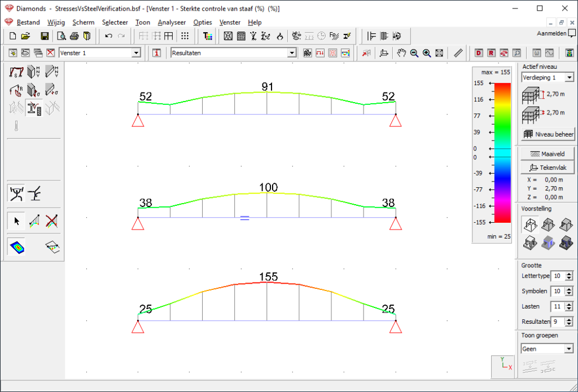The width and height of the screenshot is (578, 392).
Task: Increase the Lasten size stepper
Action: click(x=569, y=304)
